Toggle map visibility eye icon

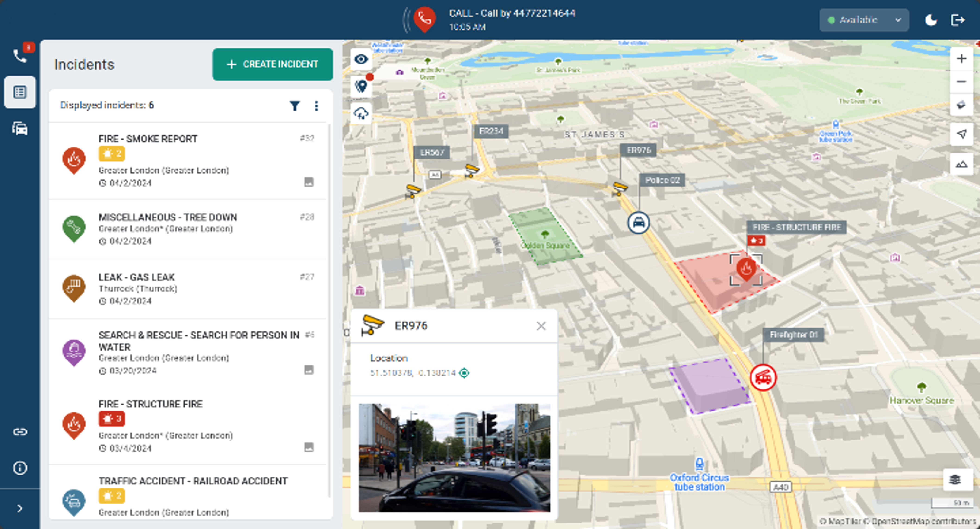pos(361,59)
